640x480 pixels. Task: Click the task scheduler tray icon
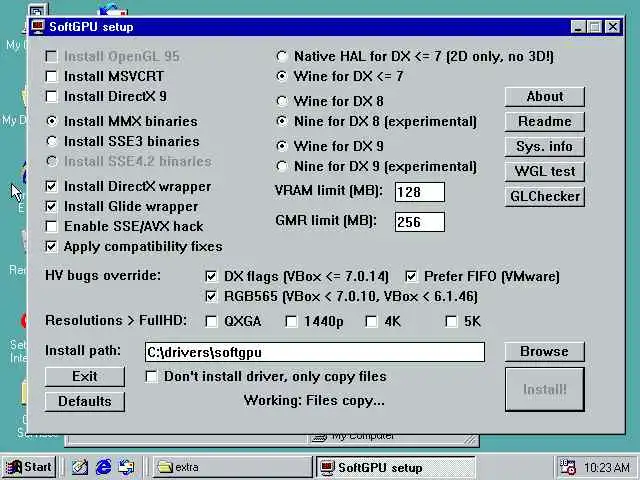tap(568, 467)
